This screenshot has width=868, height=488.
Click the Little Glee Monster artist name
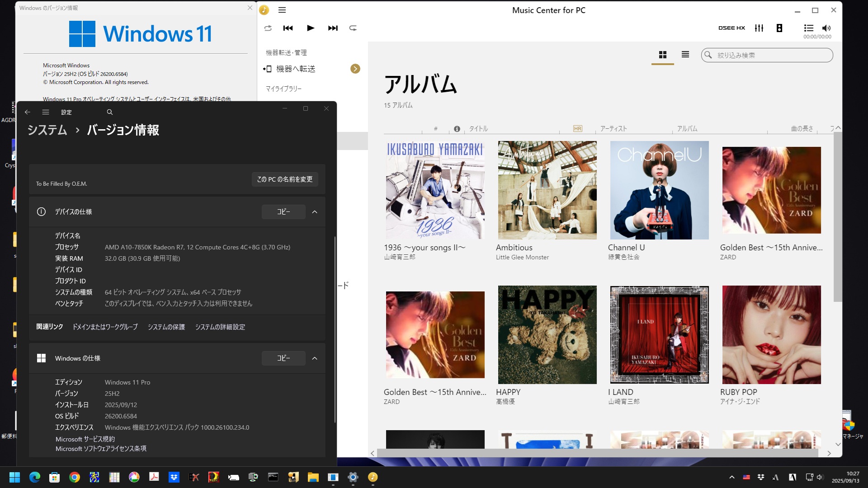click(x=522, y=257)
